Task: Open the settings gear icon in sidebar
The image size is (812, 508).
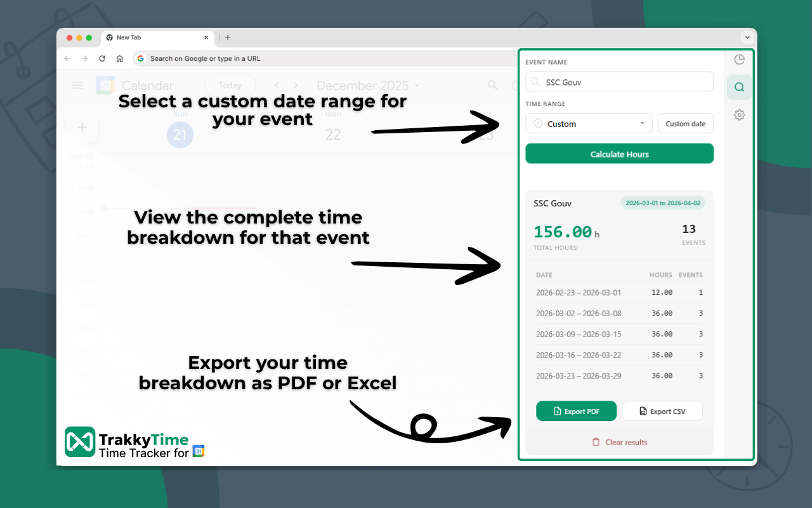Action: 739,115
